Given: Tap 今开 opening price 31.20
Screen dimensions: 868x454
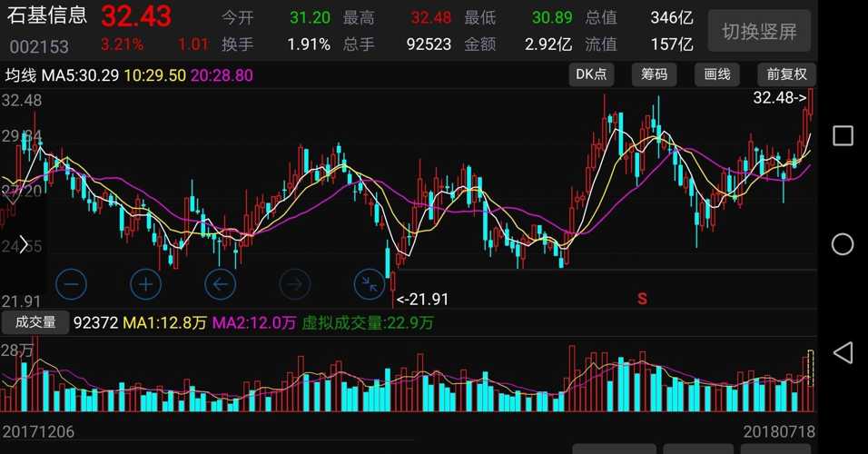Looking at the screenshot, I should pos(310,18).
